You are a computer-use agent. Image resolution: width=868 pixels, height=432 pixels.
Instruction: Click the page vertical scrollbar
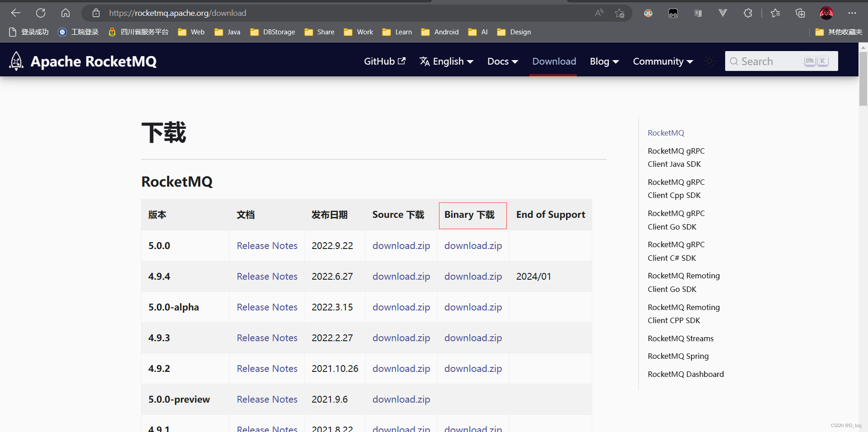(x=863, y=79)
